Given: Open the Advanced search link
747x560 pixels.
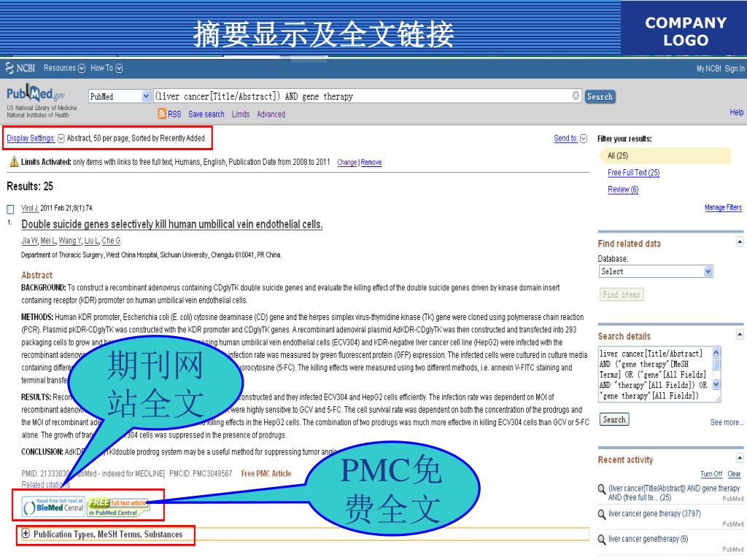Looking at the screenshot, I should pos(271,114).
